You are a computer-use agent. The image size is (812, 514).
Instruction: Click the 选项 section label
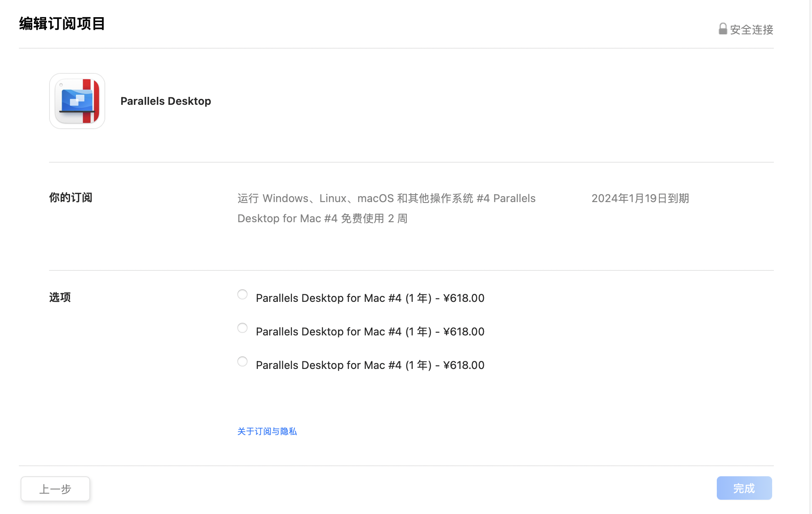click(60, 297)
